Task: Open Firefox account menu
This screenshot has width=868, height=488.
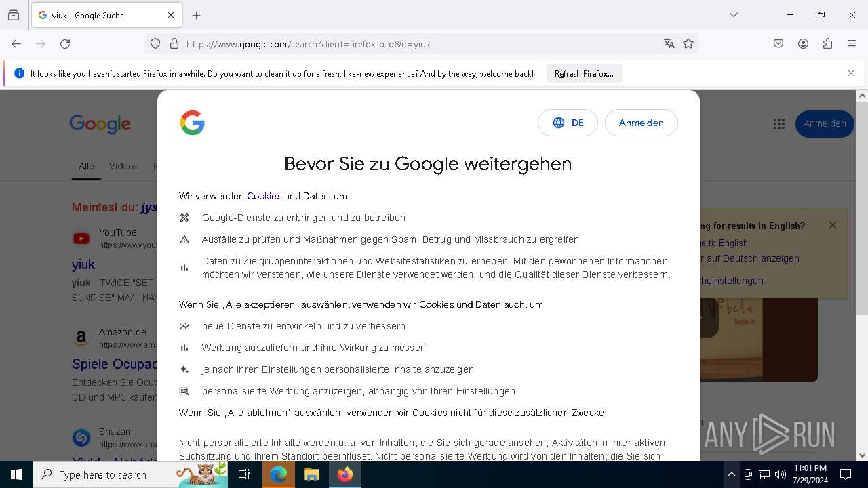Action: (803, 44)
